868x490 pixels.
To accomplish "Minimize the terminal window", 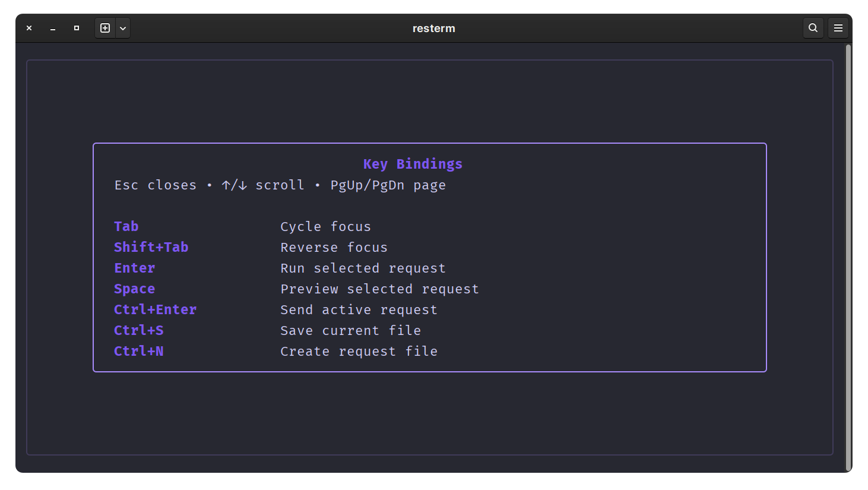I will point(53,28).
